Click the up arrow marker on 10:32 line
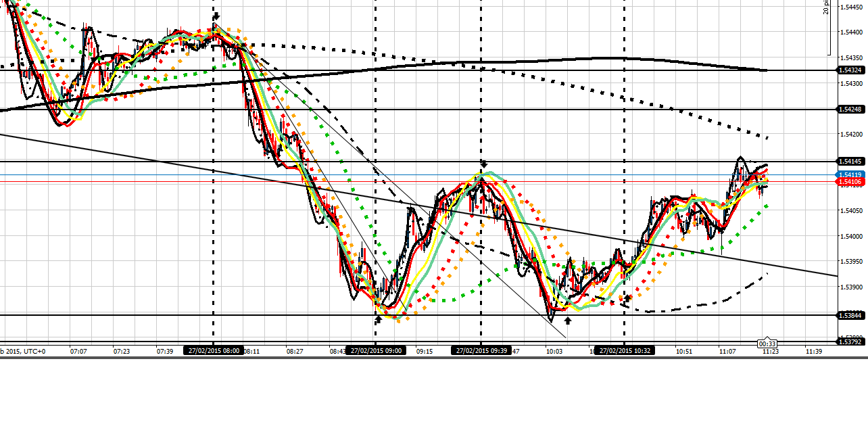 coord(627,298)
